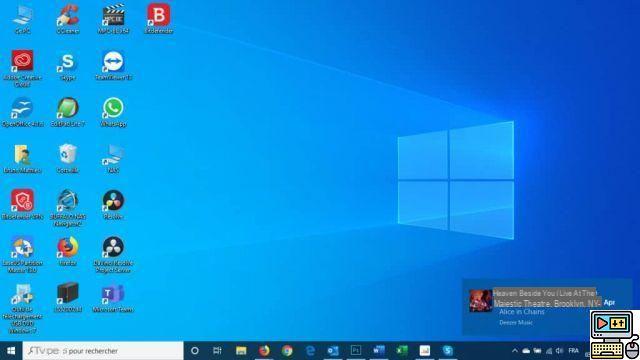Launch the DaVinci Resolve shortcut
The height and width of the screenshot is (360, 640).
point(113,204)
